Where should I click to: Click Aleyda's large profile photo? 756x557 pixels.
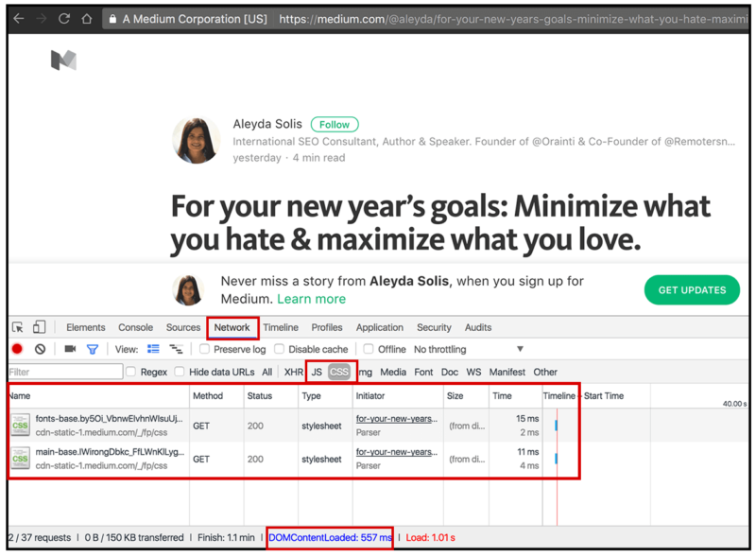click(x=197, y=140)
